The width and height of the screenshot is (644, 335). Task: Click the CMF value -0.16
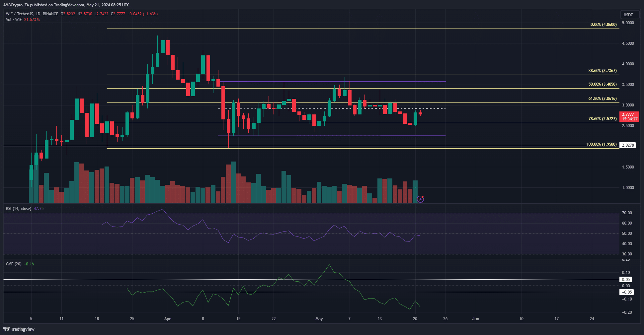pyautogui.click(x=29, y=264)
